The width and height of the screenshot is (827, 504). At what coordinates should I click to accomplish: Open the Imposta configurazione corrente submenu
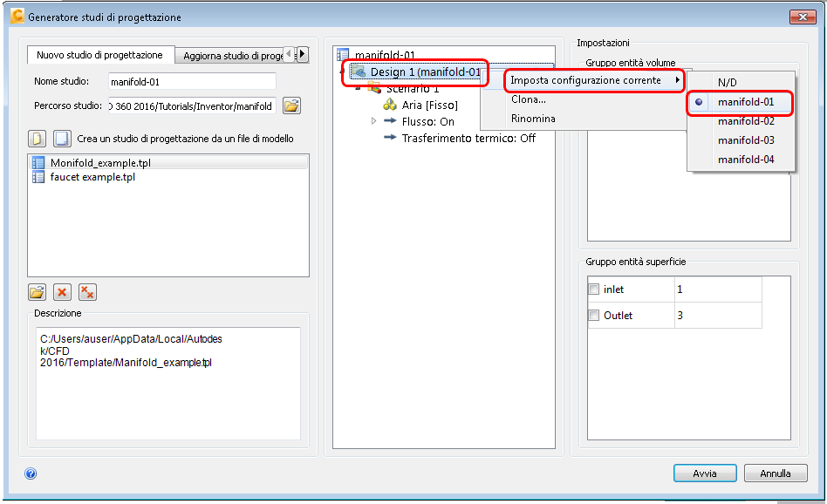click(x=594, y=80)
